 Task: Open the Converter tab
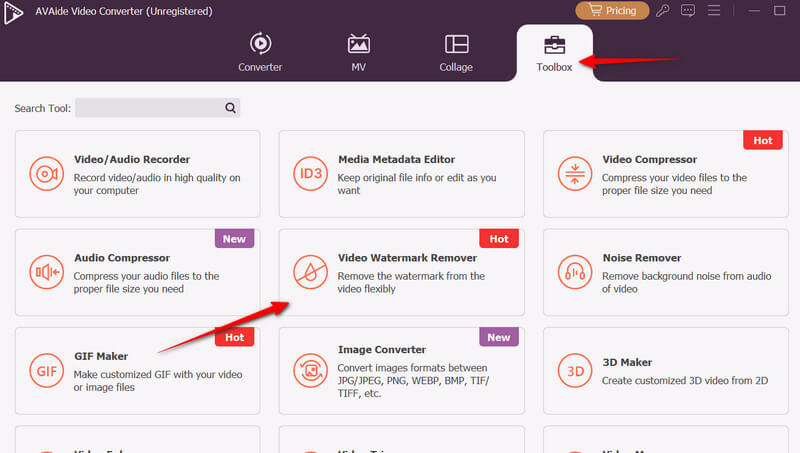click(260, 53)
